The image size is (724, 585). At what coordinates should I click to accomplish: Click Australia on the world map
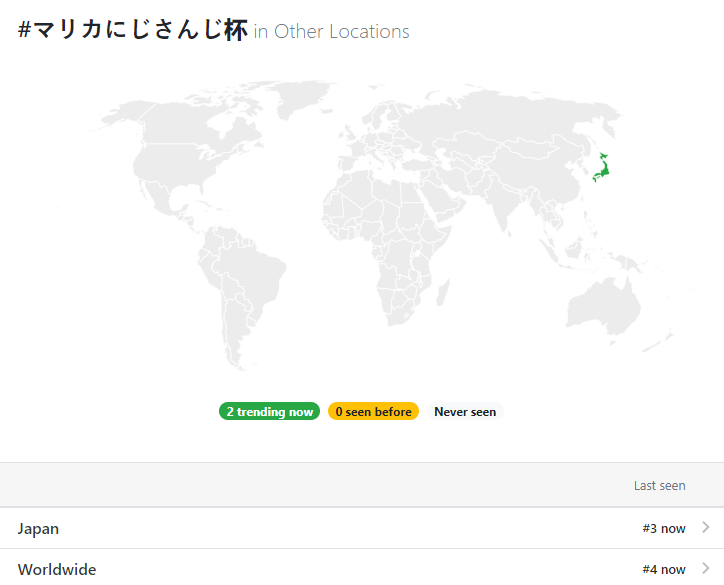pyautogui.click(x=603, y=306)
